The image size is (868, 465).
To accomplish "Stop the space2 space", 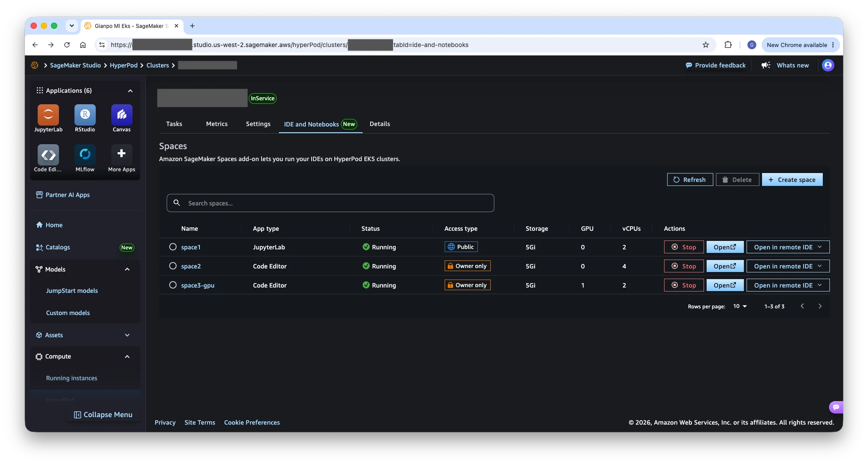I will [x=684, y=266].
